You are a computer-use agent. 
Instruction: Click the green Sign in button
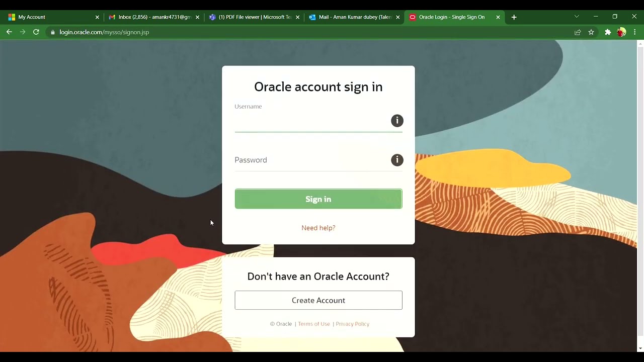click(x=318, y=199)
